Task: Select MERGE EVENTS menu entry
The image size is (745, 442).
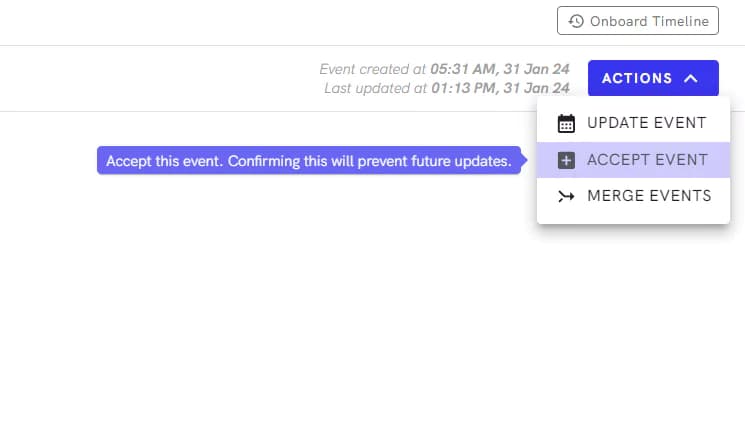Action: 633,196
